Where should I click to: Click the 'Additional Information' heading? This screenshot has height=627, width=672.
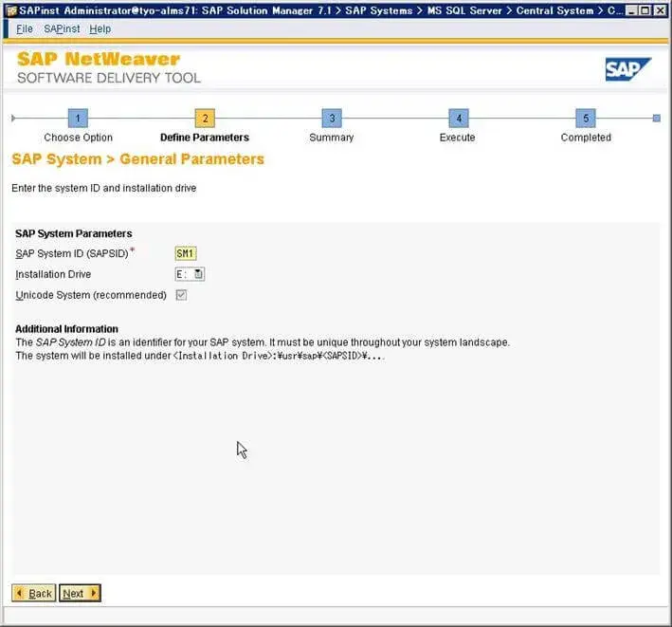[x=67, y=329]
